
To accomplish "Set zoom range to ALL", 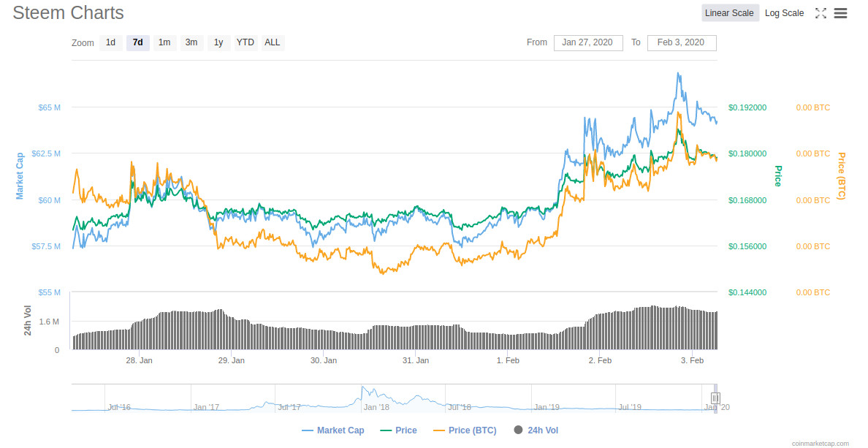I will click(x=273, y=42).
